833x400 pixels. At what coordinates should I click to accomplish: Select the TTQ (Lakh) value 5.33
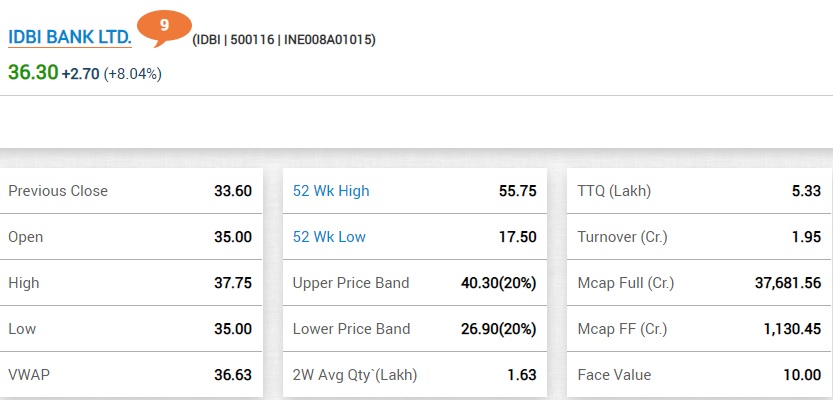[806, 191]
